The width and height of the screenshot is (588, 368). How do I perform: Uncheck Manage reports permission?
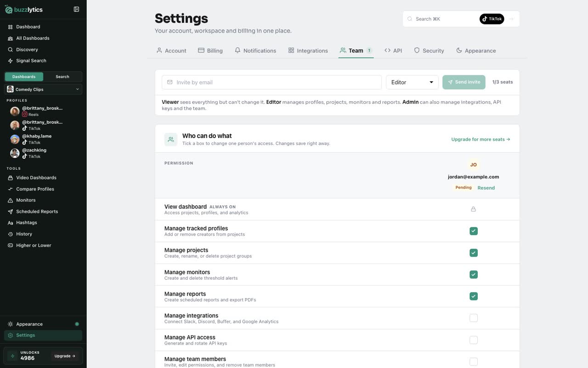[474, 296]
